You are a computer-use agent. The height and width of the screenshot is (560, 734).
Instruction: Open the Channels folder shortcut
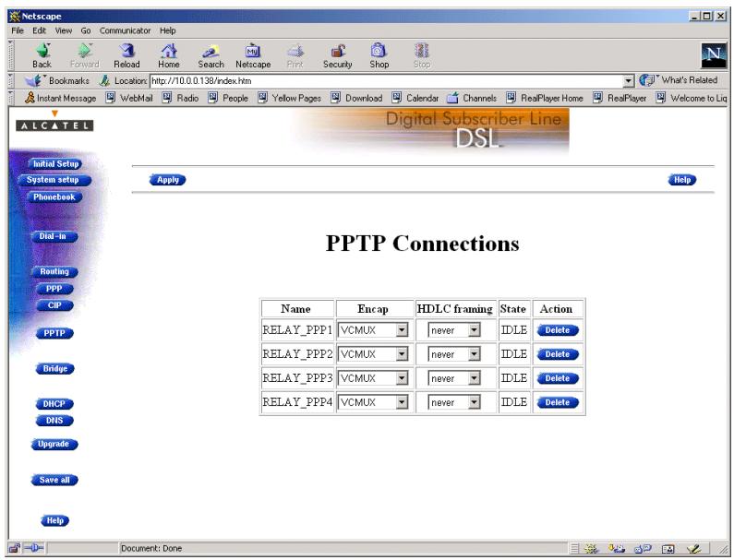pos(472,98)
